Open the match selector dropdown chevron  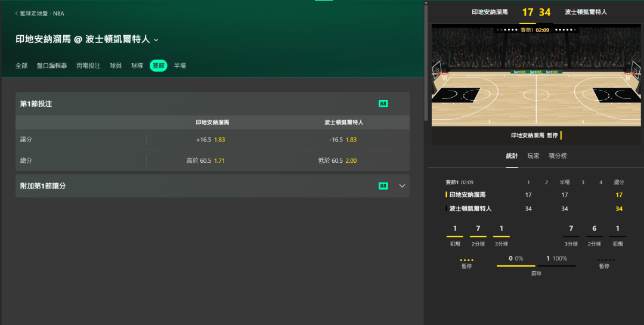tap(156, 40)
